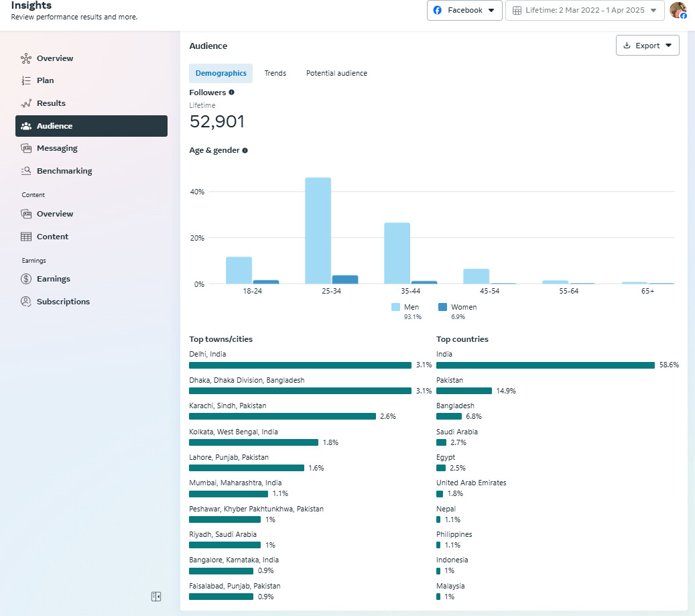Expand the Export dropdown button
Image resolution: width=695 pixels, height=616 pixels.
tap(647, 46)
